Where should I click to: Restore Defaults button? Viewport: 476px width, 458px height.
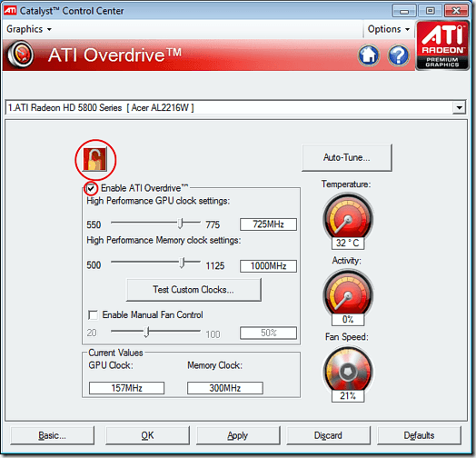[x=419, y=435]
